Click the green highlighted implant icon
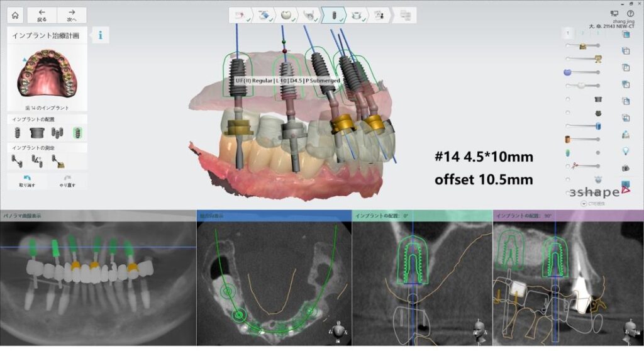 (77, 132)
